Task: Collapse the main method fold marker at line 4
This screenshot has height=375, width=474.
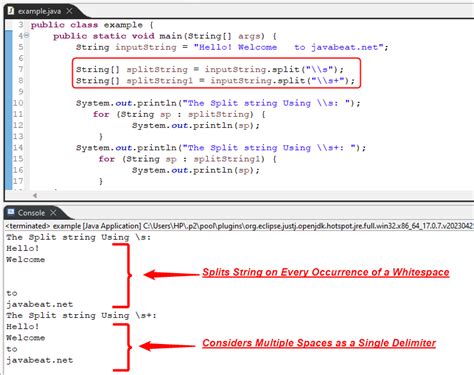Action: click(27, 36)
